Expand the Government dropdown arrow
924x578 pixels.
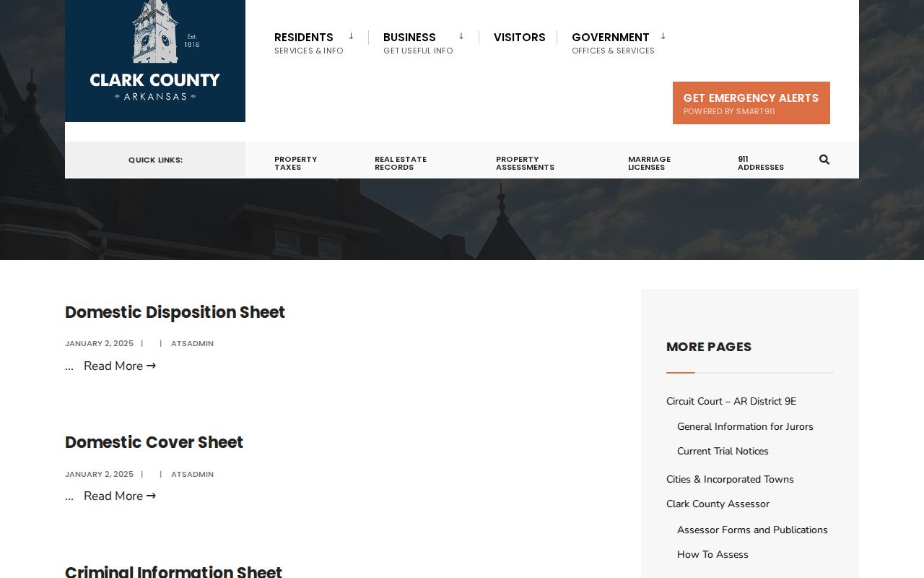(x=663, y=36)
